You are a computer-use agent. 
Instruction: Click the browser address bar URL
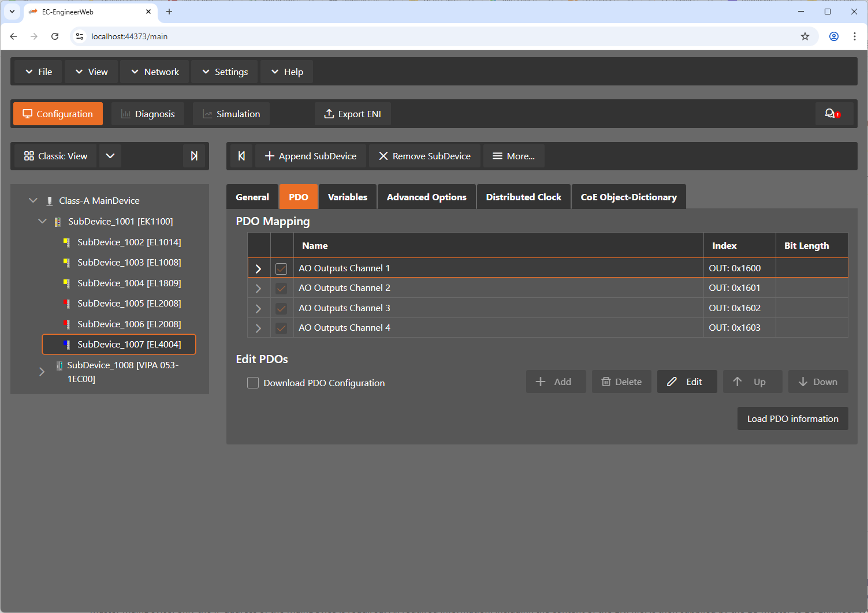point(129,36)
